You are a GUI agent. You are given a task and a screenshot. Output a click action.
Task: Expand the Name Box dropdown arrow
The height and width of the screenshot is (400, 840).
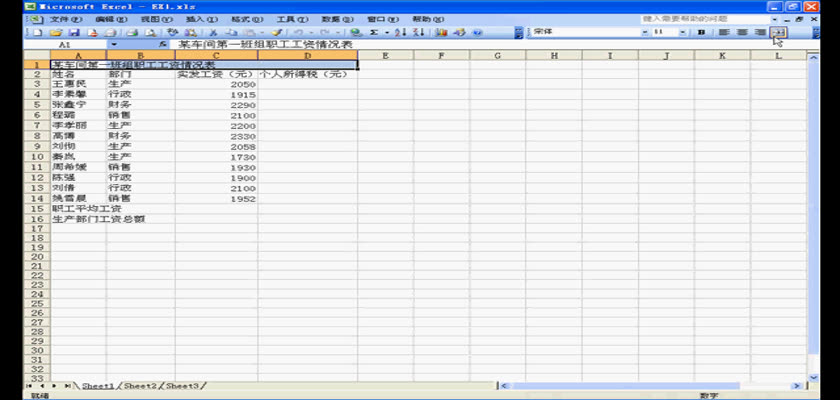coord(114,45)
